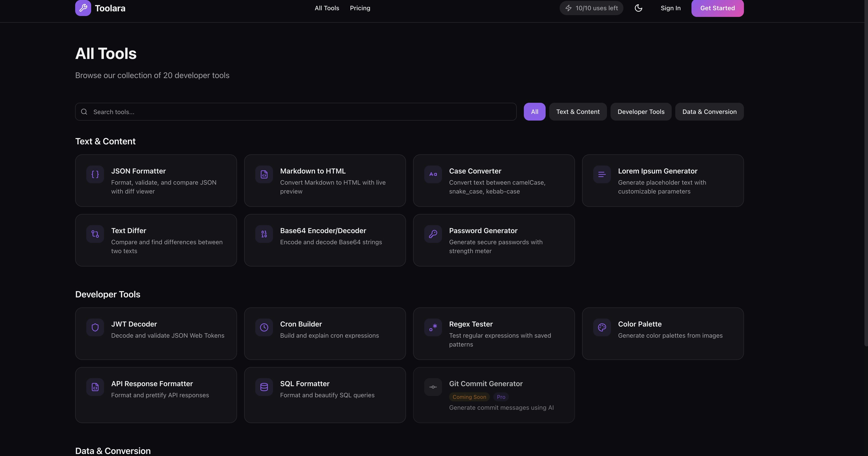This screenshot has height=456, width=868.
Task: Open the Pricing page from navbar
Action: point(360,8)
